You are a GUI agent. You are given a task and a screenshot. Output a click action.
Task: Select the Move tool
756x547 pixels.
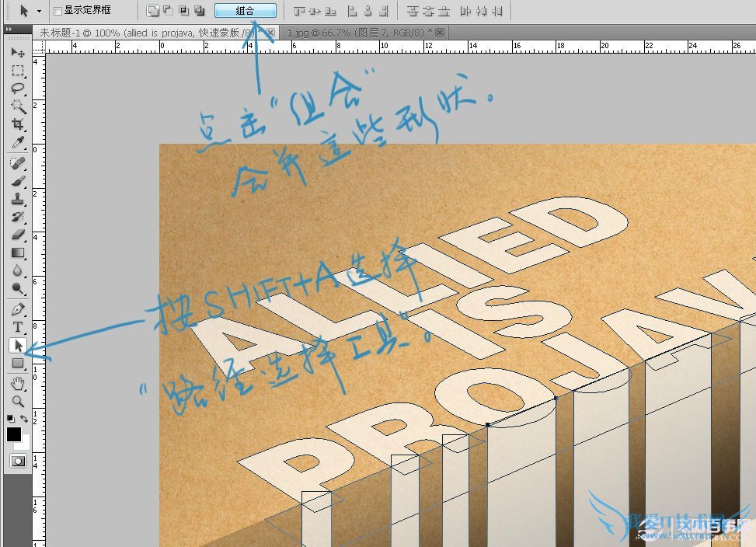coord(18,52)
